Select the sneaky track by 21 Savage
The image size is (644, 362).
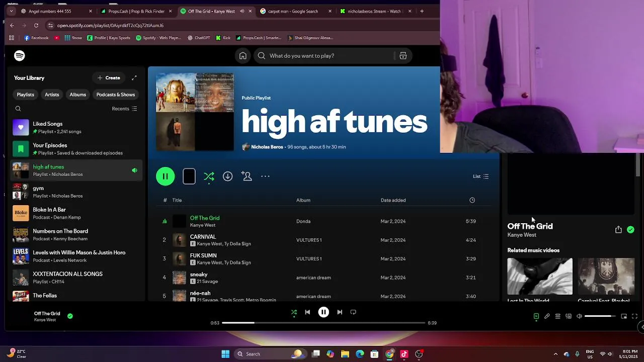pyautogui.click(x=324, y=278)
